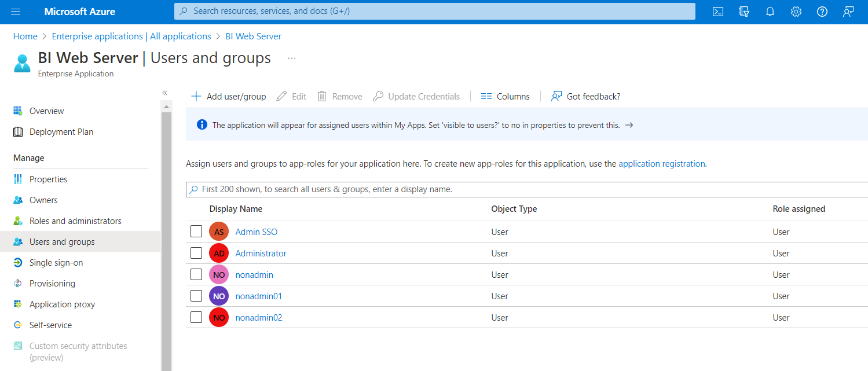Click the sidebar scrollbar up arrow
868x371 pixels.
point(167,107)
